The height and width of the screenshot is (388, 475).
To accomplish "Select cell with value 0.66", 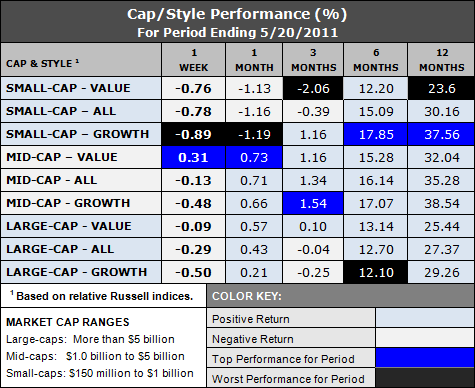I will 254,203.
